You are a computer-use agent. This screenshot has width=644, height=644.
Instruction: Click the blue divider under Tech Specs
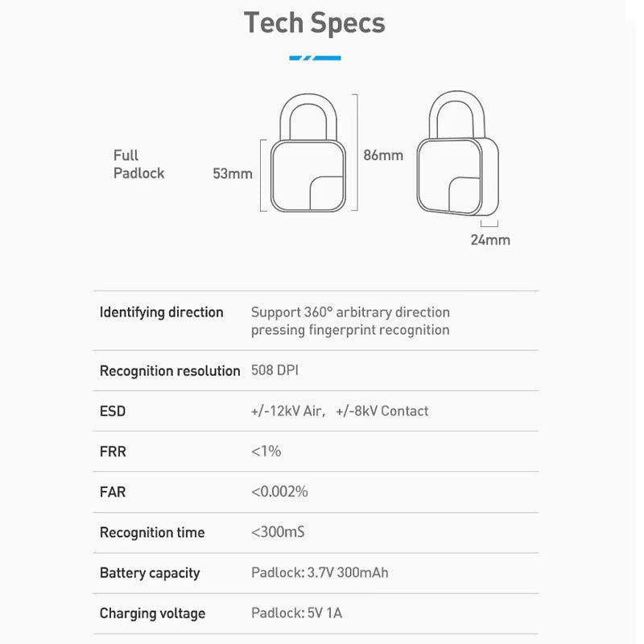[x=315, y=58]
